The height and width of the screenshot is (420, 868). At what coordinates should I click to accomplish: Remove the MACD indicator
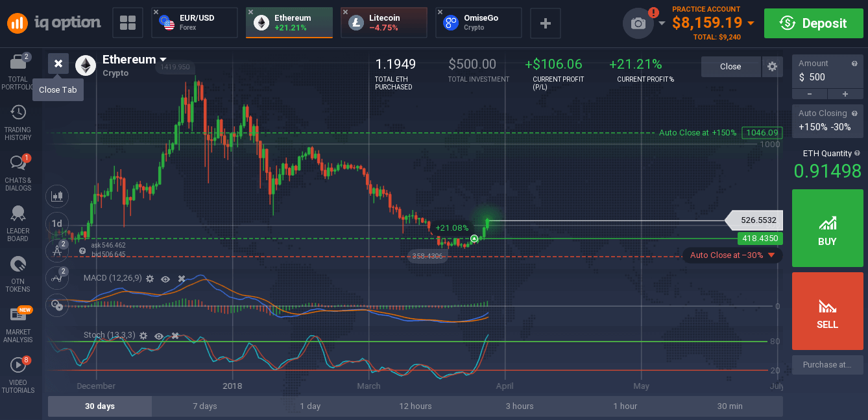point(182,279)
